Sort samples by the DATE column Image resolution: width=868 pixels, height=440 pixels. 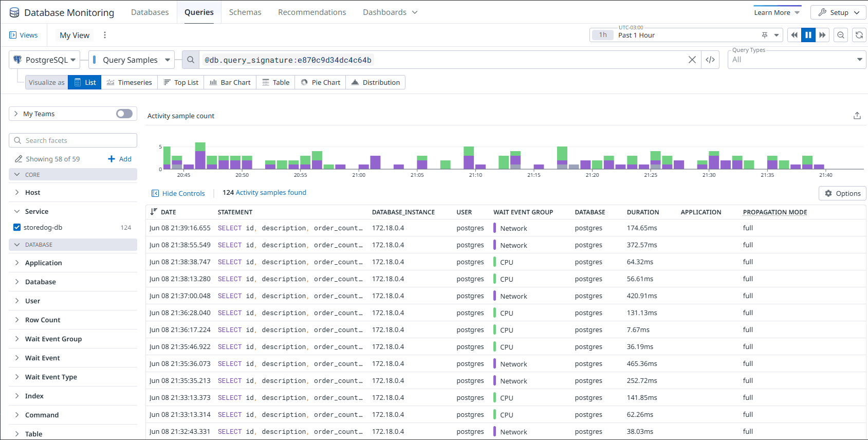163,212
